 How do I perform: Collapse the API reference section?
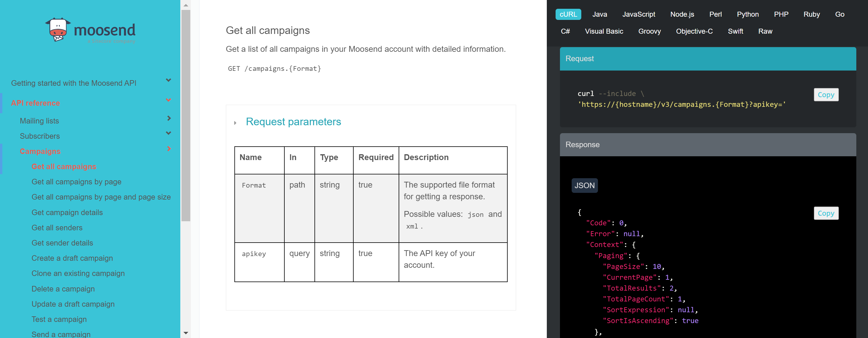tap(168, 100)
